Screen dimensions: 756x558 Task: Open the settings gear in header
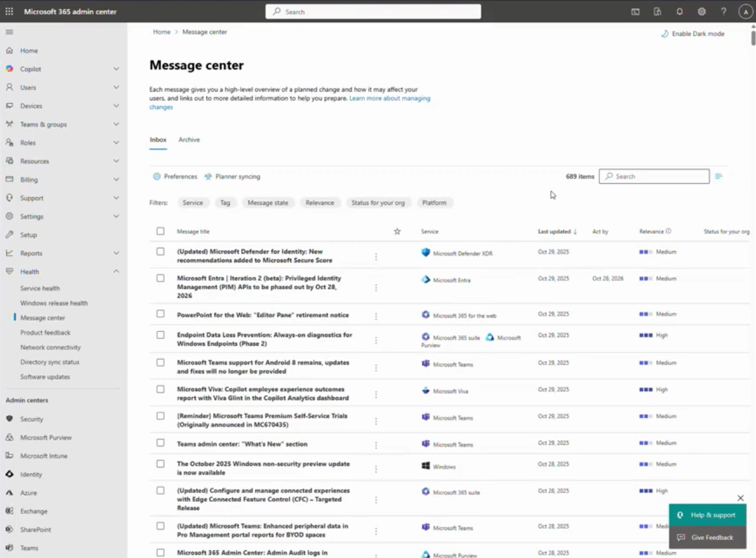pos(701,12)
